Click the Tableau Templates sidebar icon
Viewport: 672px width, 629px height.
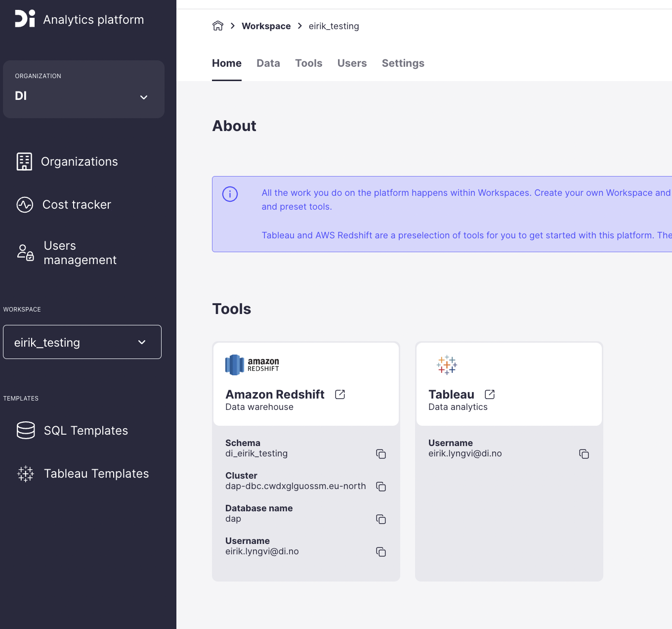(26, 474)
